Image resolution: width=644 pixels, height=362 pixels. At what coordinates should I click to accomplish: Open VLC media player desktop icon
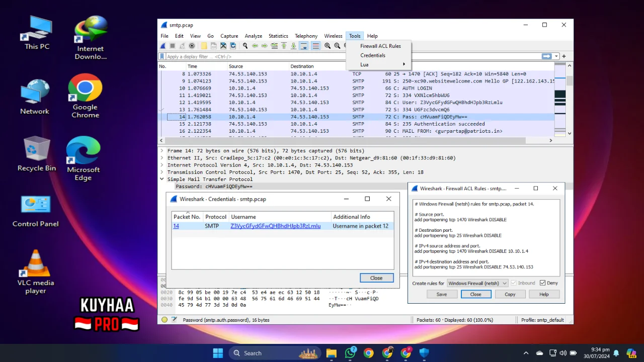36,272
